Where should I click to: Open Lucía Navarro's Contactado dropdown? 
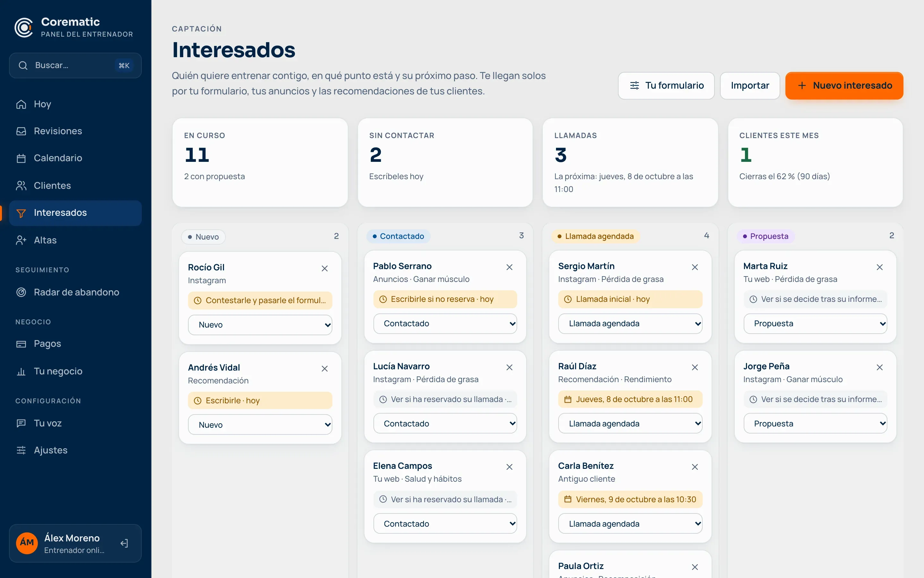click(x=445, y=424)
